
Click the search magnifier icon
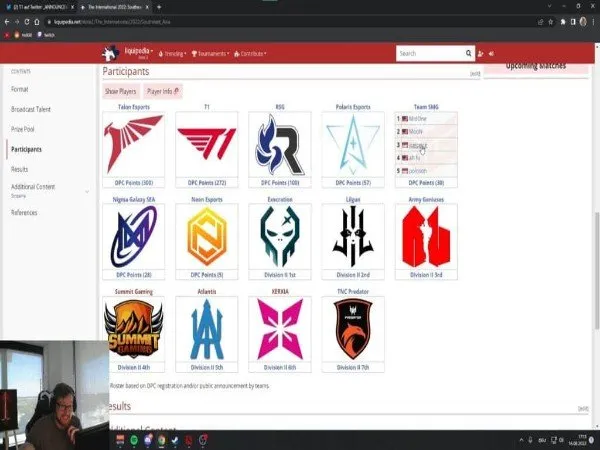pyautogui.click(x=467, y=53)
